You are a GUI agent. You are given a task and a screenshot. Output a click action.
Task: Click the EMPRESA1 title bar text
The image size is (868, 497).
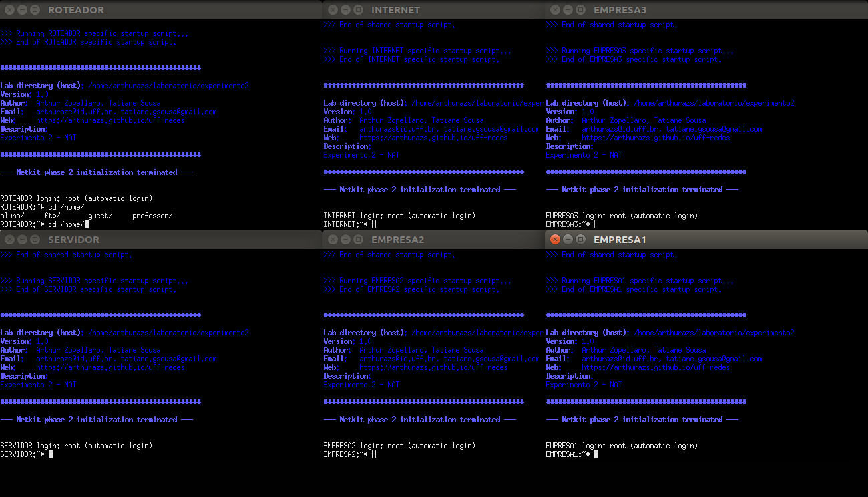(x=620, y=240)
